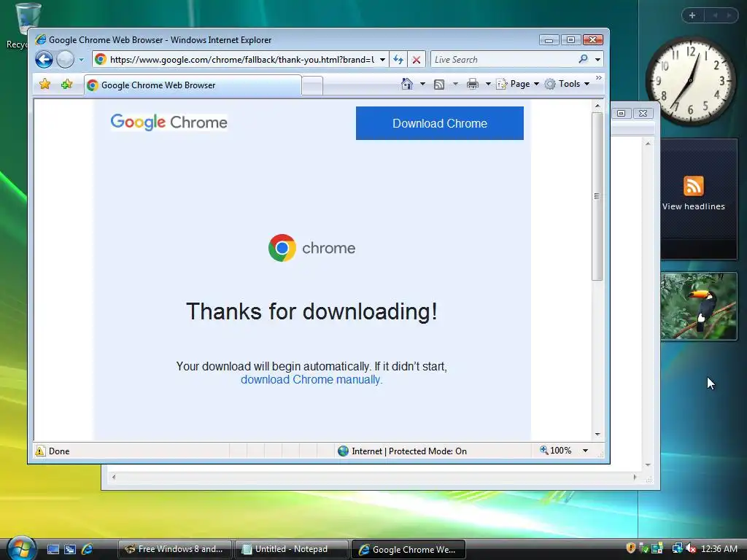The width and height of the screenshot is (747, 560).
Task: Open the Page menu
Action: point(517,84)
